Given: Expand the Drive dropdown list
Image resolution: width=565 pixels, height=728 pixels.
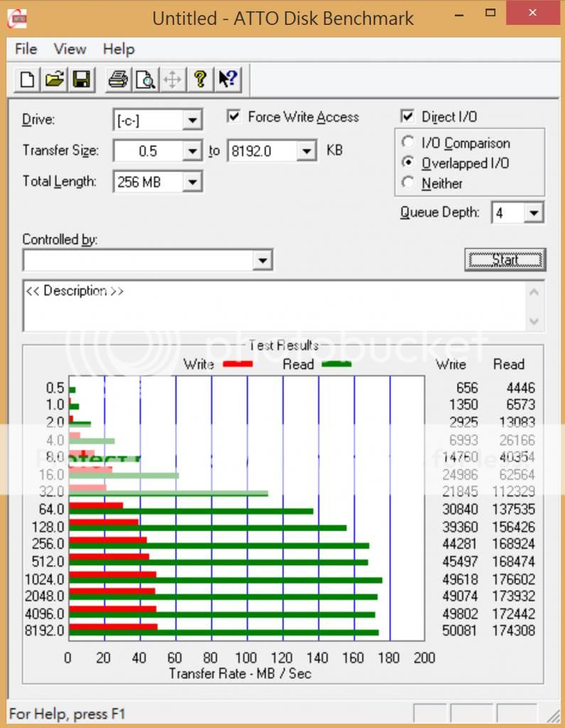Looking at the screenshot, I should coord(192,120).
